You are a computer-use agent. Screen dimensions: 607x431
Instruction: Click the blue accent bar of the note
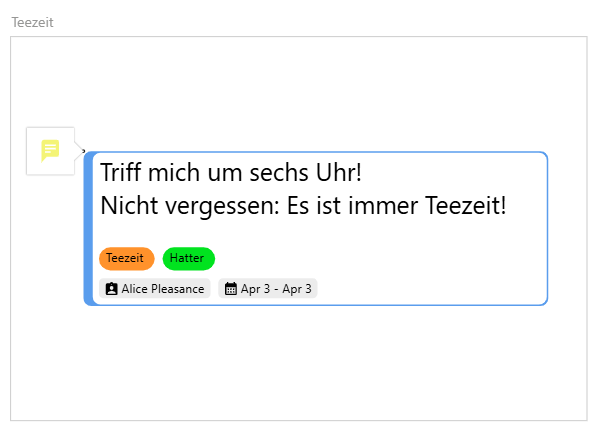click(88, 228)
